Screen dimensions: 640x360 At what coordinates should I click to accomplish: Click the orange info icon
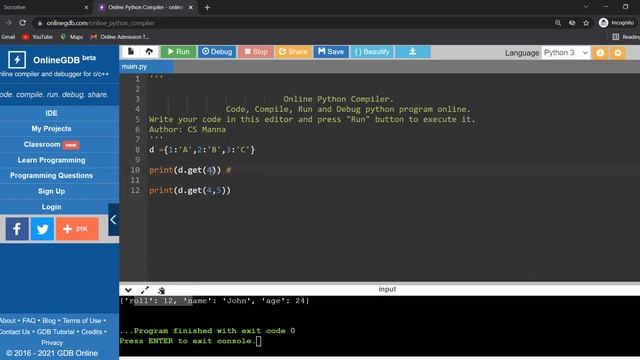pos(600,53)
